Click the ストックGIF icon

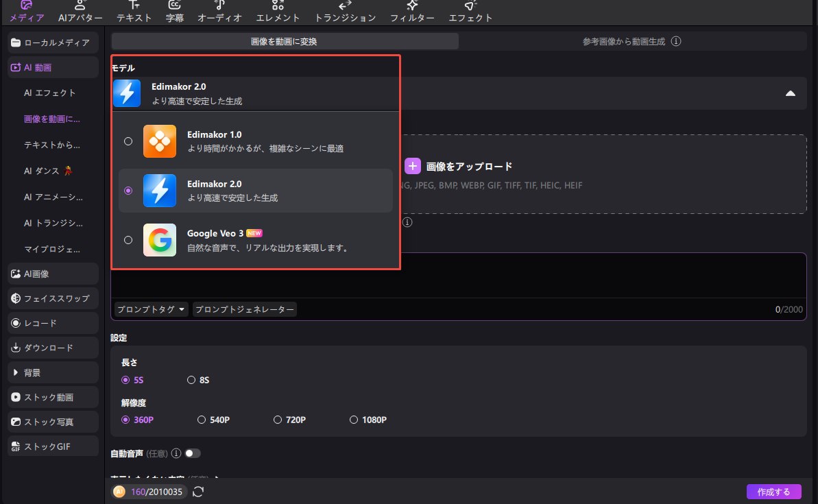click(16, 446)
